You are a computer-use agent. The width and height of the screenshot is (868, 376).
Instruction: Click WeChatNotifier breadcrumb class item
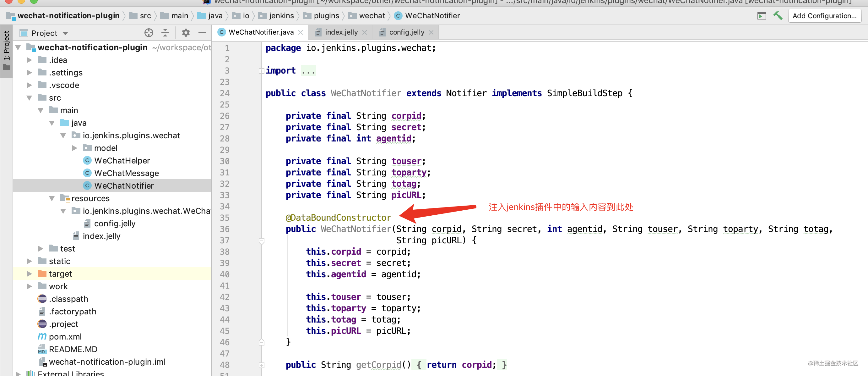point(427,15)
